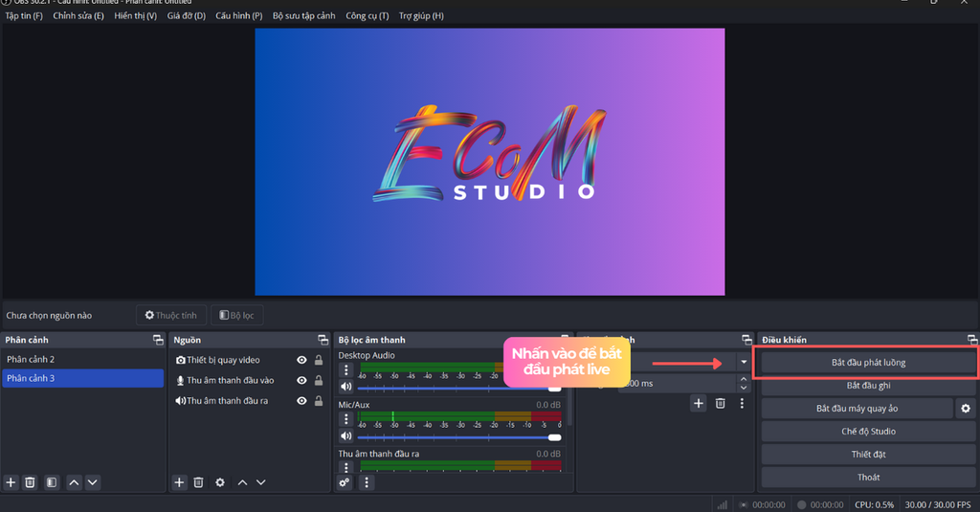Hide the Thiết bị quay video source
The image size is (980, 512).
tap(301, 360)
